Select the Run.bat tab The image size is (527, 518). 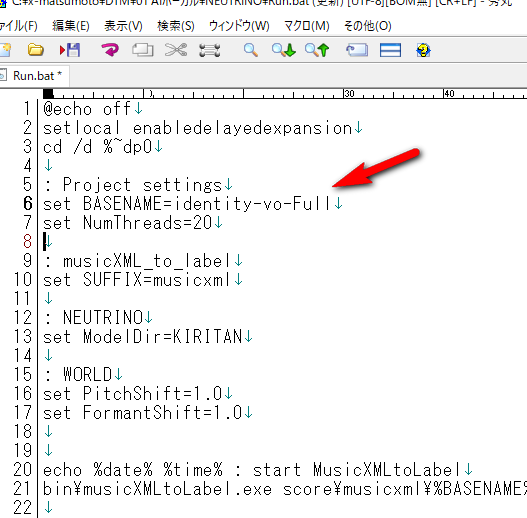pos(34,76)
